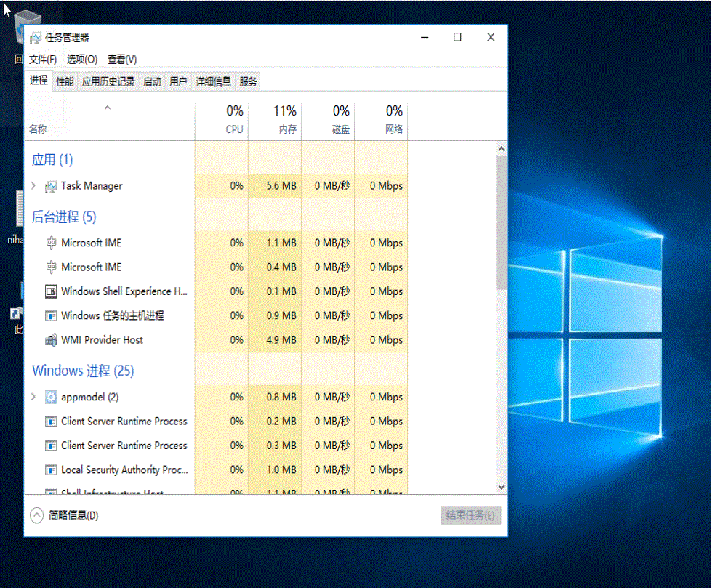The width and height of the screenshot is (711, 588).
Task: Open the 文件(F) menu
Action: (x=43, y=60)
